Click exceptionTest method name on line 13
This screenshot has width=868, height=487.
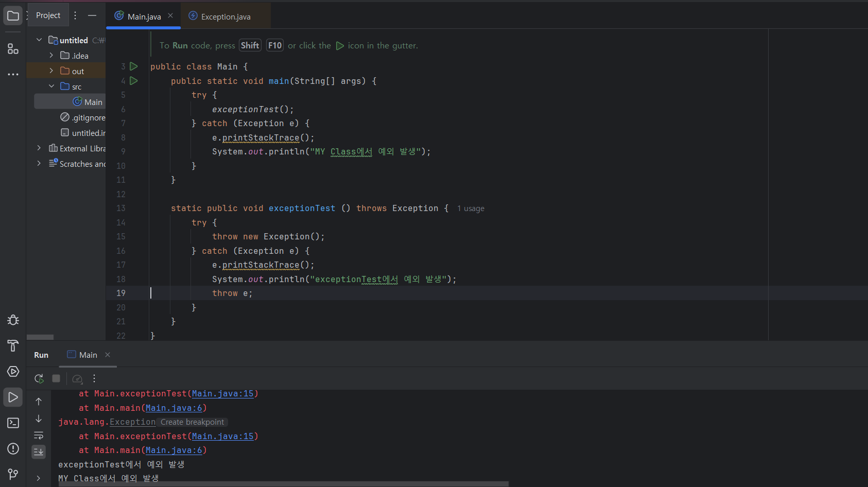pyautogui.click(x=302, y=208)
